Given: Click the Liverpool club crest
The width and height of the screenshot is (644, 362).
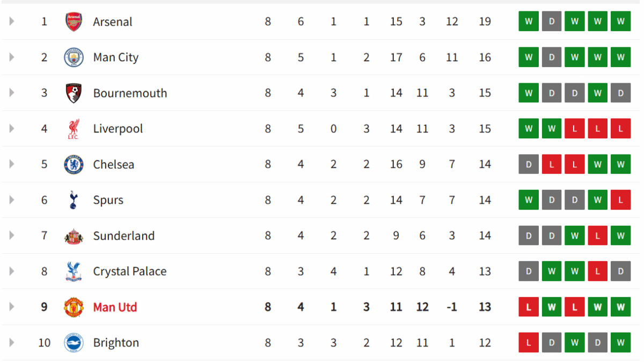Looking at the screenshot, I should click(x=74, y=129).
